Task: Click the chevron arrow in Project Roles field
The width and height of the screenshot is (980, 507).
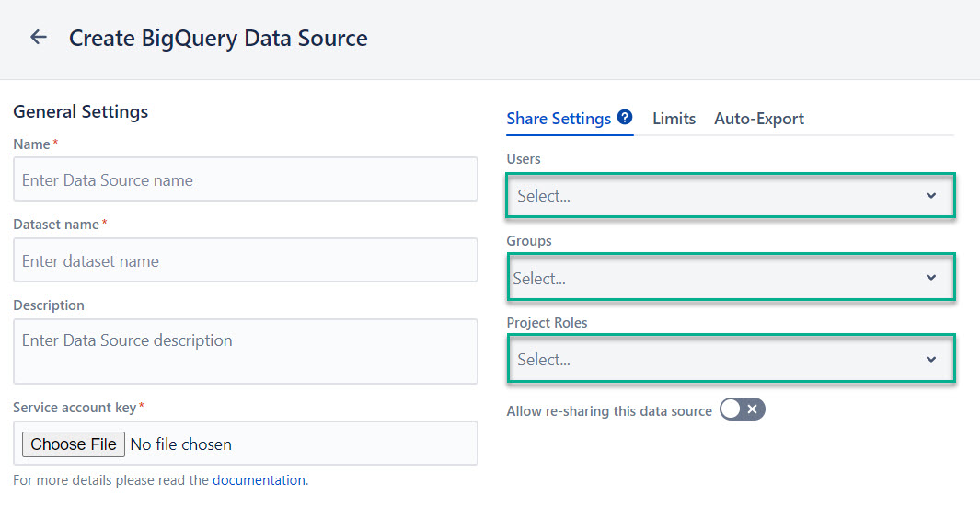Action: 930,360
